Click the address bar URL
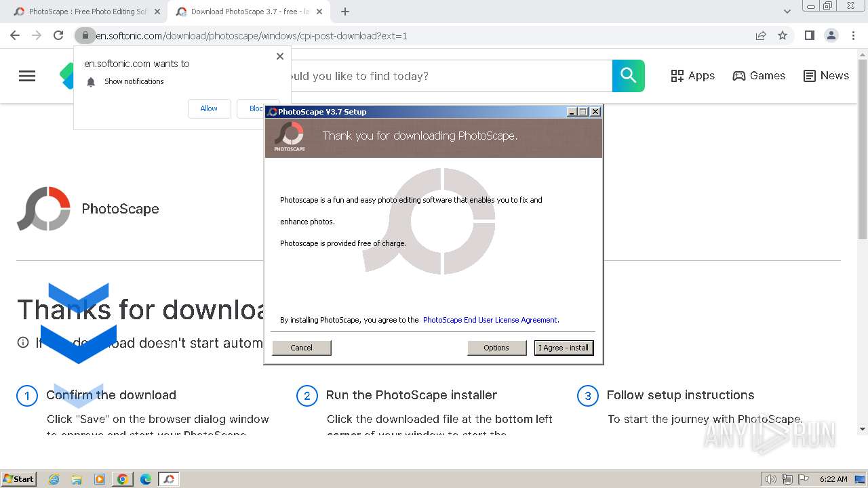This screenshot has height=488, width=868. coord(252,36)
